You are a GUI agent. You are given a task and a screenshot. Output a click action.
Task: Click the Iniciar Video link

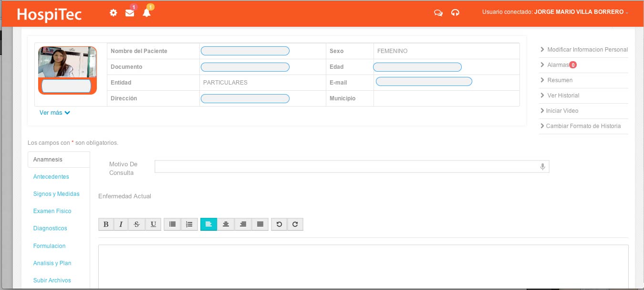pos(561,111)
